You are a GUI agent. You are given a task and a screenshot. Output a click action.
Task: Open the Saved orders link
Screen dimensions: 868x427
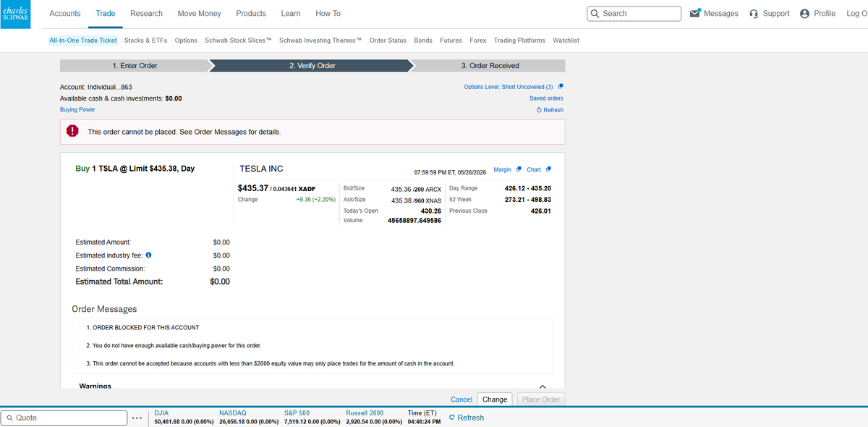(546, 98)
